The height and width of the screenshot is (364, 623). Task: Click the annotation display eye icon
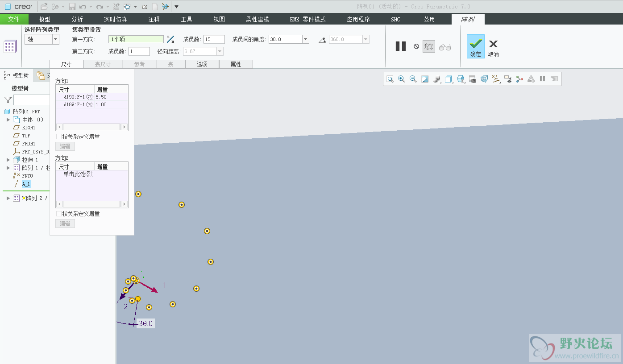click(x=508, y=79)
